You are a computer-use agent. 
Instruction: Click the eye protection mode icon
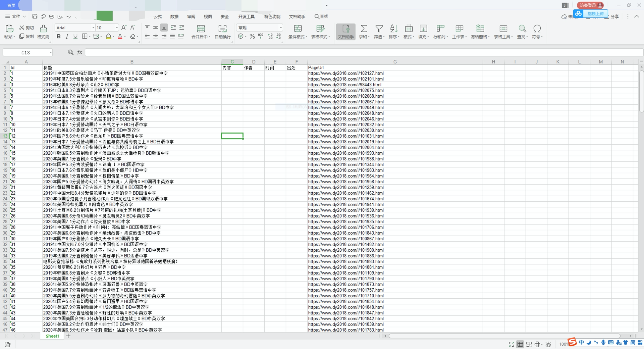[x=548, y=344]
